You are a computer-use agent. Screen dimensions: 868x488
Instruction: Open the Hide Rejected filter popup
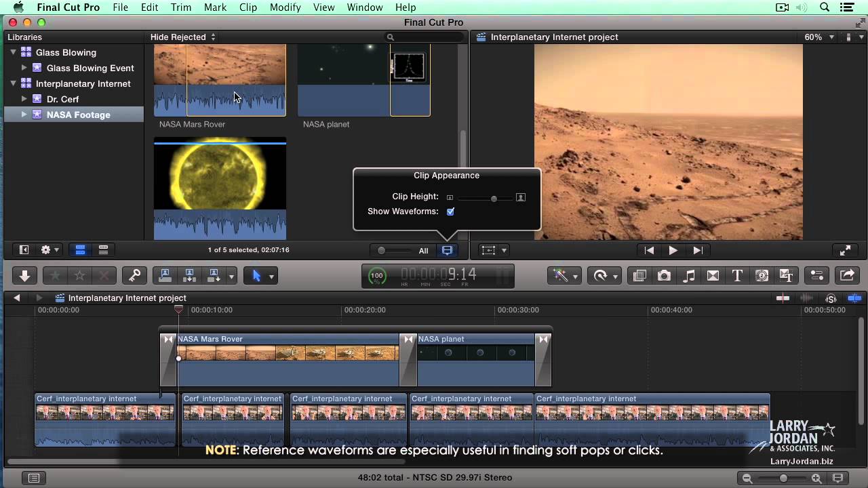tap(182, 37)
